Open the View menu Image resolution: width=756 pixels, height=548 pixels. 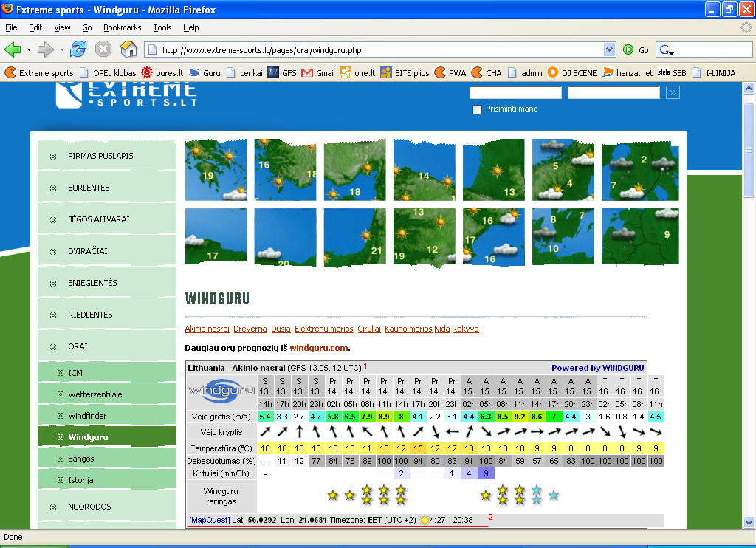pos(62,27)
